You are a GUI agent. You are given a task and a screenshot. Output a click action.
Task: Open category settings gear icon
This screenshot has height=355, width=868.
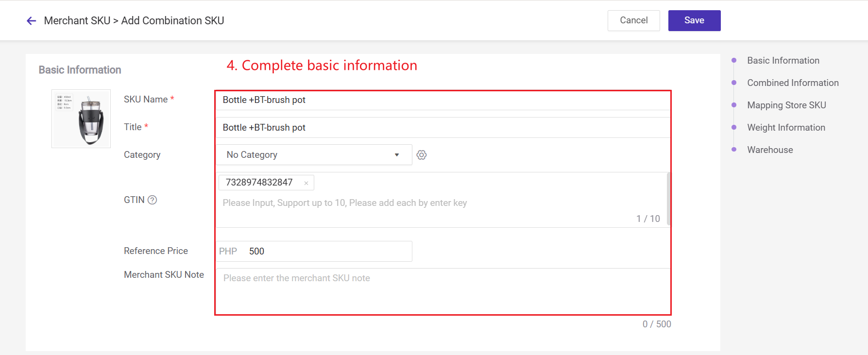pos(422,155)
